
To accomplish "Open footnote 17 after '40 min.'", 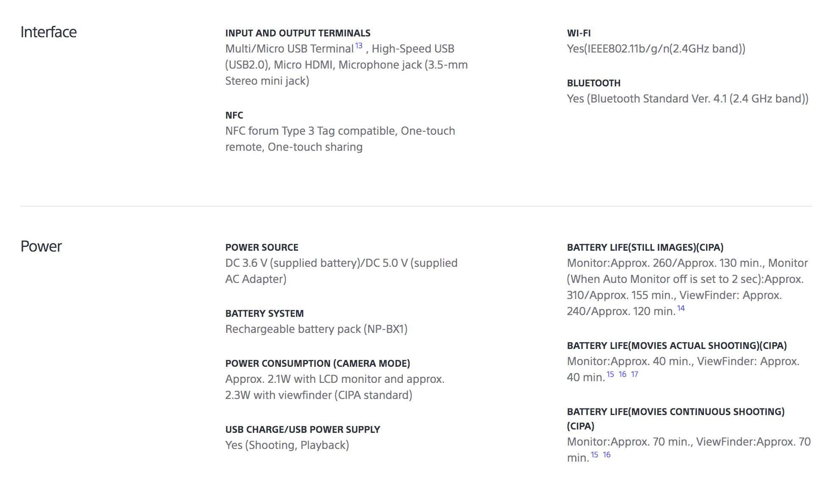I will [x=634, y=374].
